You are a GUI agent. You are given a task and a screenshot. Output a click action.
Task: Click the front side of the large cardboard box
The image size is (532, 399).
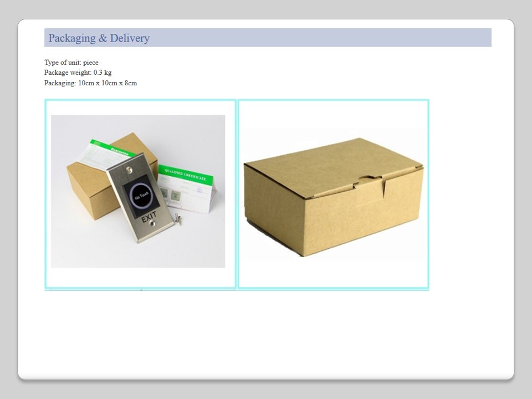pyautogui.click(x=310, y=222)
